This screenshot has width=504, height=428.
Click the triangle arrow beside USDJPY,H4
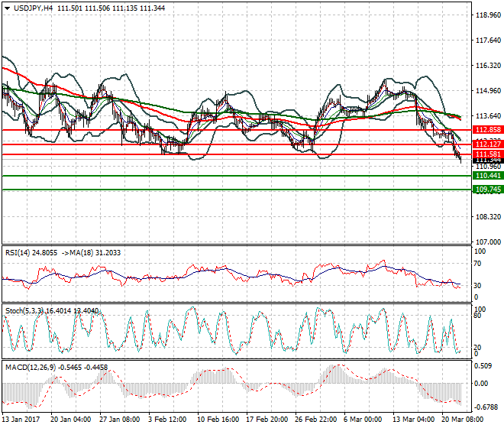click(7, 7)
